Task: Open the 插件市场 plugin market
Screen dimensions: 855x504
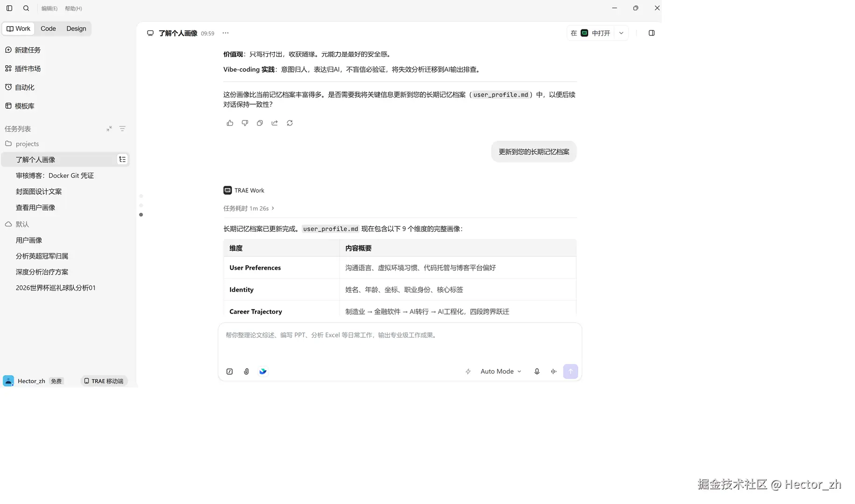Action: click(22, 69)
